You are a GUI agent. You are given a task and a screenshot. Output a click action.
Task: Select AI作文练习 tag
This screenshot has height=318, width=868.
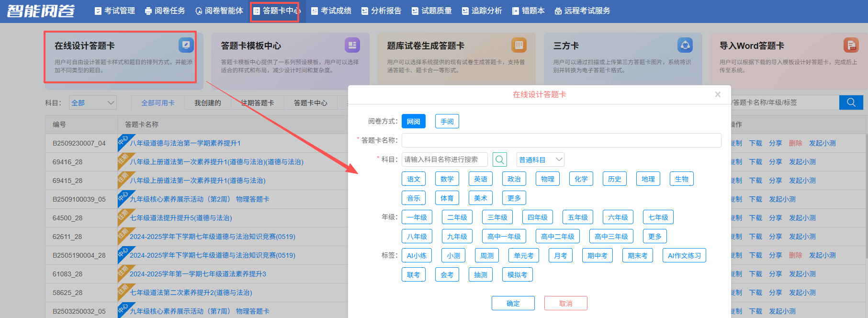point(684,255)
